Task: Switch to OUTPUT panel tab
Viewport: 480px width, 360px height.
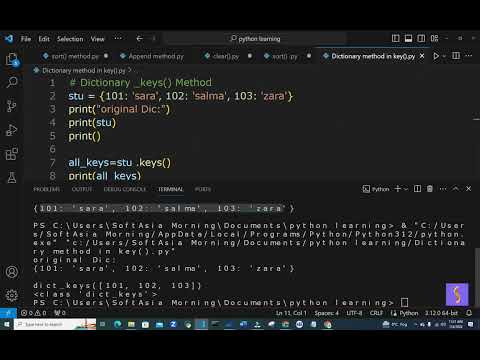Action: pyautogui.click(x=82, y=189)
